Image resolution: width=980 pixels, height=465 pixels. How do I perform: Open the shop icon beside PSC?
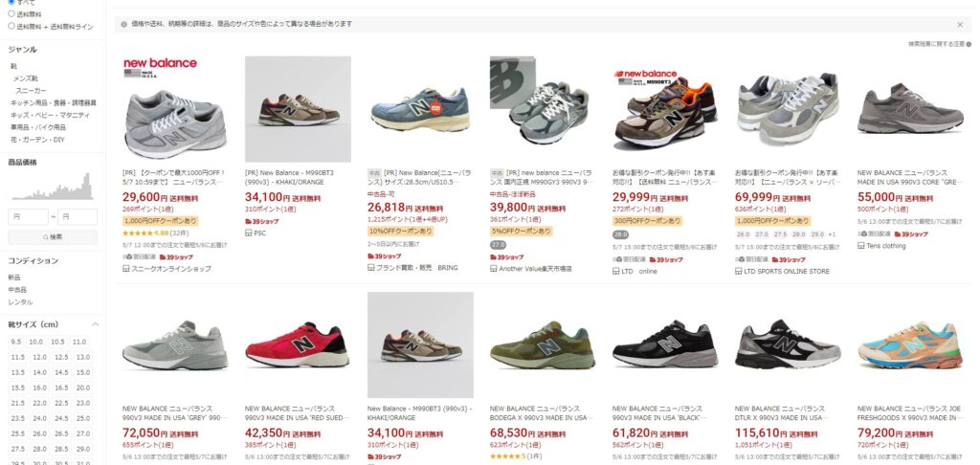pos(248,233)
